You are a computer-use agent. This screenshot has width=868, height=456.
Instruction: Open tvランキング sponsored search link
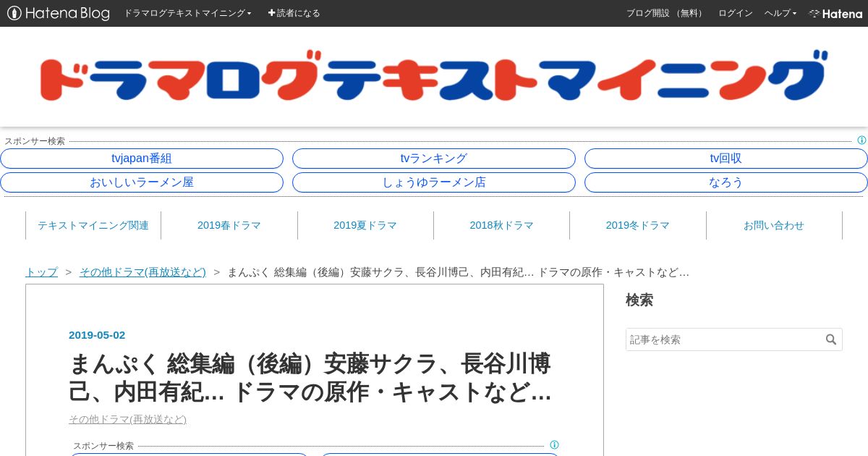[434, 159]
